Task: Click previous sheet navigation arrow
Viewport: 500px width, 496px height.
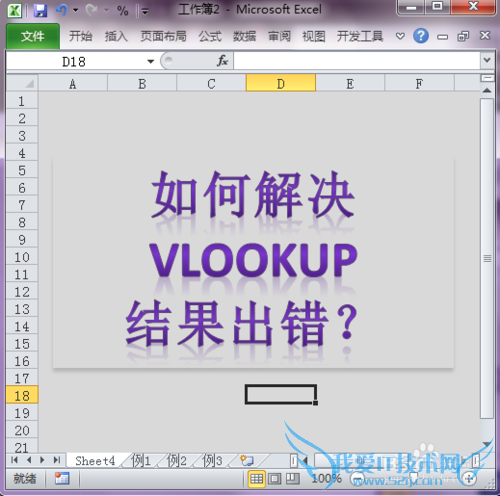Action: 29,460
